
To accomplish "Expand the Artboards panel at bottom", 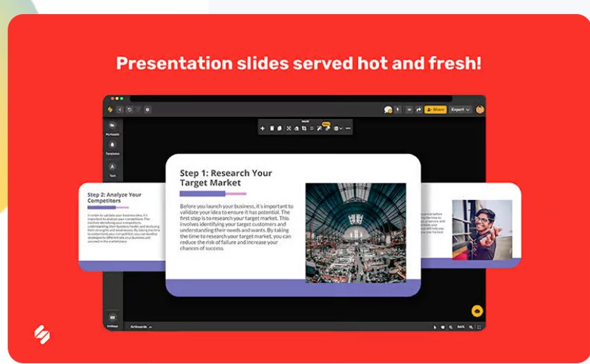I will click(x=141, y=327).
